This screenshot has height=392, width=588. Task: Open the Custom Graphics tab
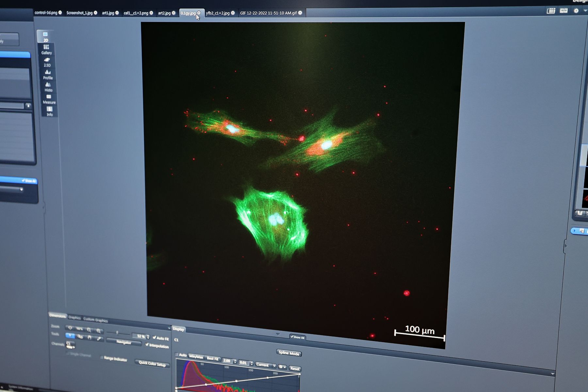pos(95,320)
